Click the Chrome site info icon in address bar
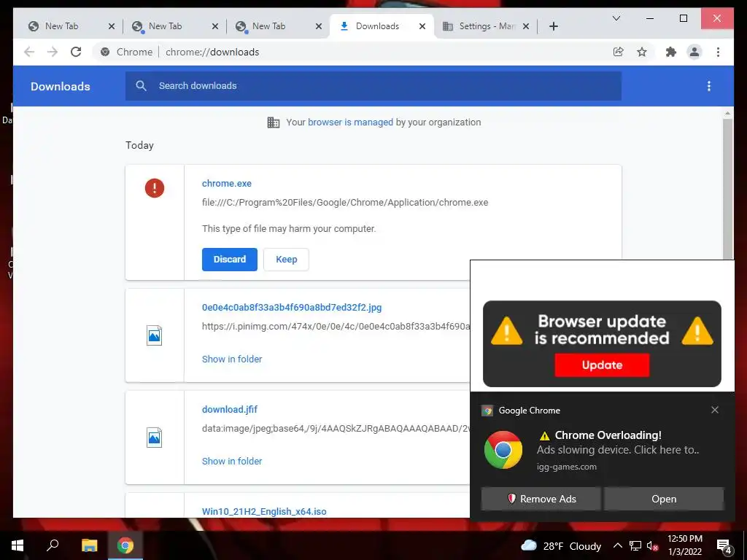The height and width of the screenshot is (560, 747). pos(105,52)
